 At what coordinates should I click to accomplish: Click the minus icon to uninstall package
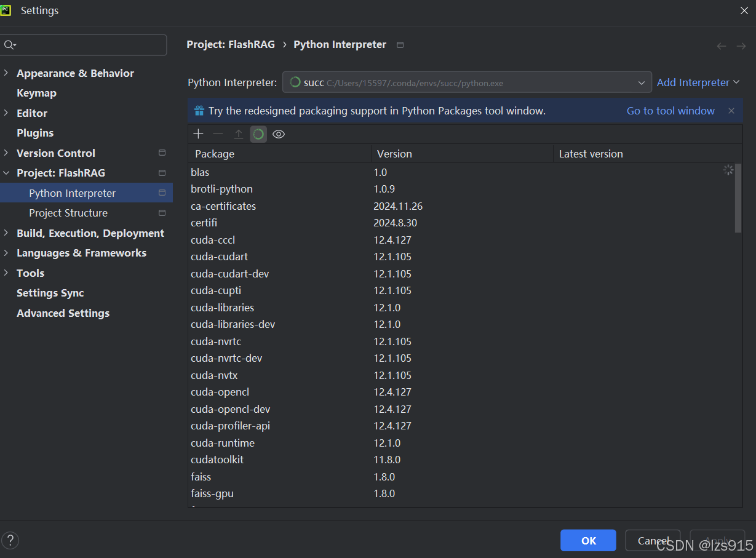tap(218, 134)
